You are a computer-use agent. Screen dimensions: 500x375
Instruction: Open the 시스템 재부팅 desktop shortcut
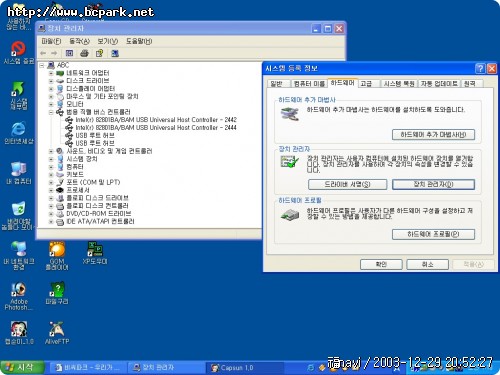(19, 96)
